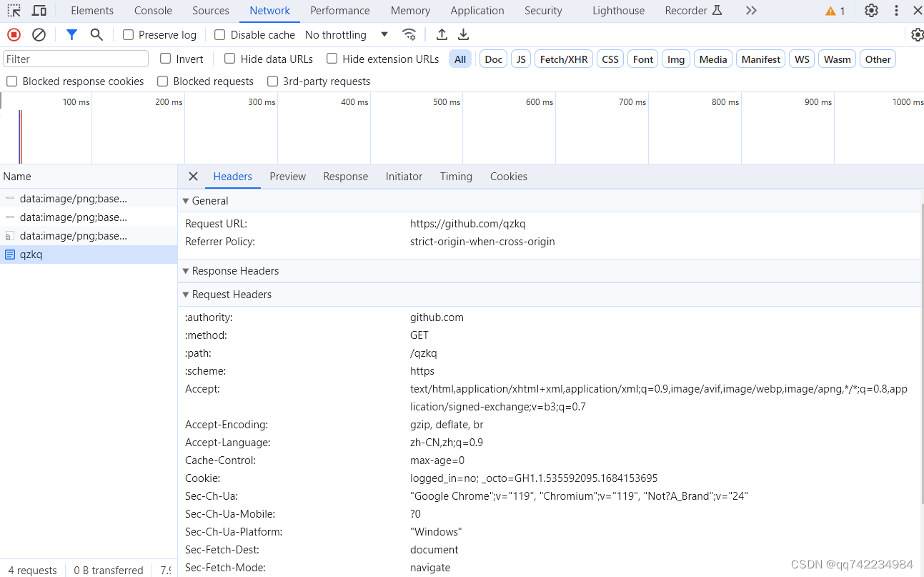Image resolution: width=924 pixels, height=577 pixels.
Task: Tick the Hide data URLs checkbox
Action: [230, 59]
